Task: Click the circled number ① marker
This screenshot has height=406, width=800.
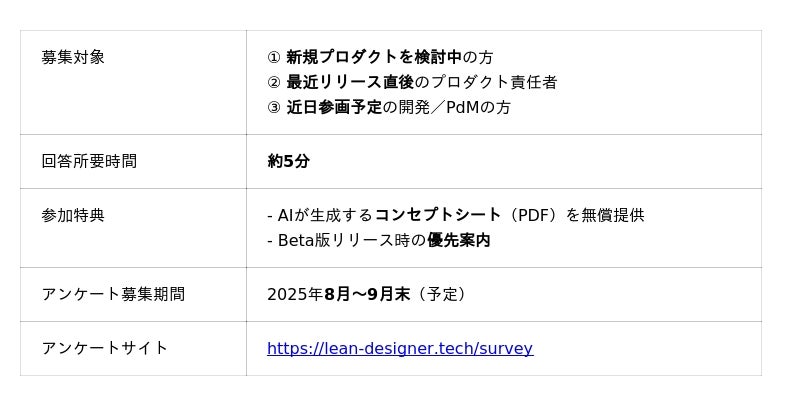Action: point(274,57)
